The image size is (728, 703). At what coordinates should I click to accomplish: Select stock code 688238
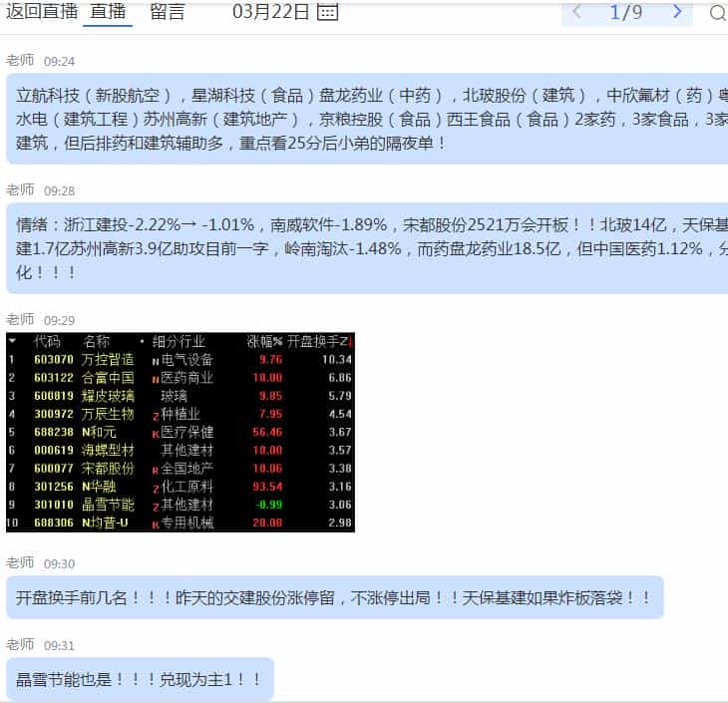pos(54,433)
